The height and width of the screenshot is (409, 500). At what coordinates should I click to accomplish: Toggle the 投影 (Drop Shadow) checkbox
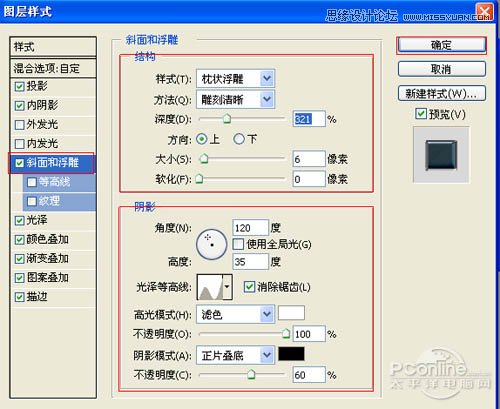point(20,87)
